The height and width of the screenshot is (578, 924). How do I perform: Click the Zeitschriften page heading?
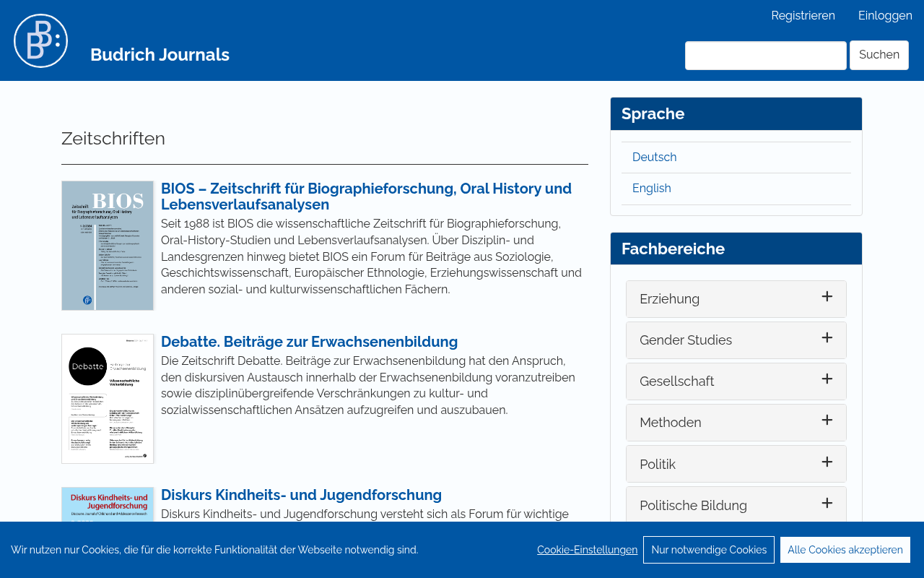point(113,139)
